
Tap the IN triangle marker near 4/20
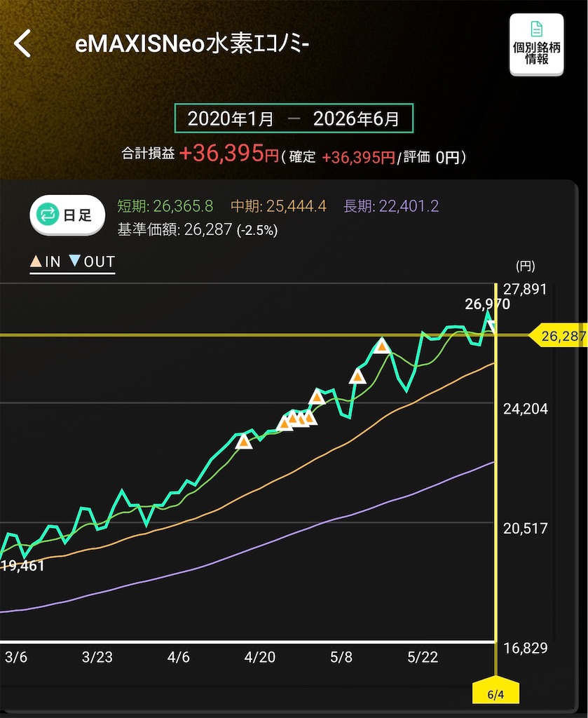(x=244, y=442)
